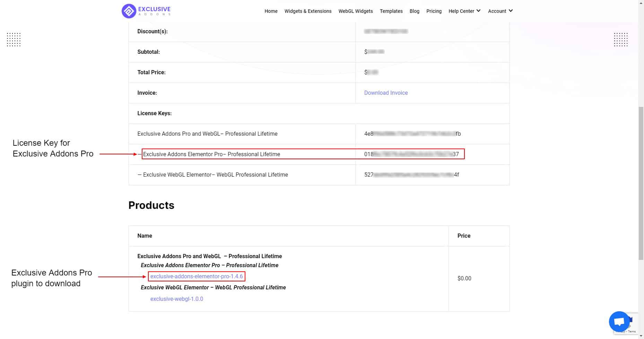The image size is (644, 339).
Task: Open the Help Center menu label
Action: point(461,11)
